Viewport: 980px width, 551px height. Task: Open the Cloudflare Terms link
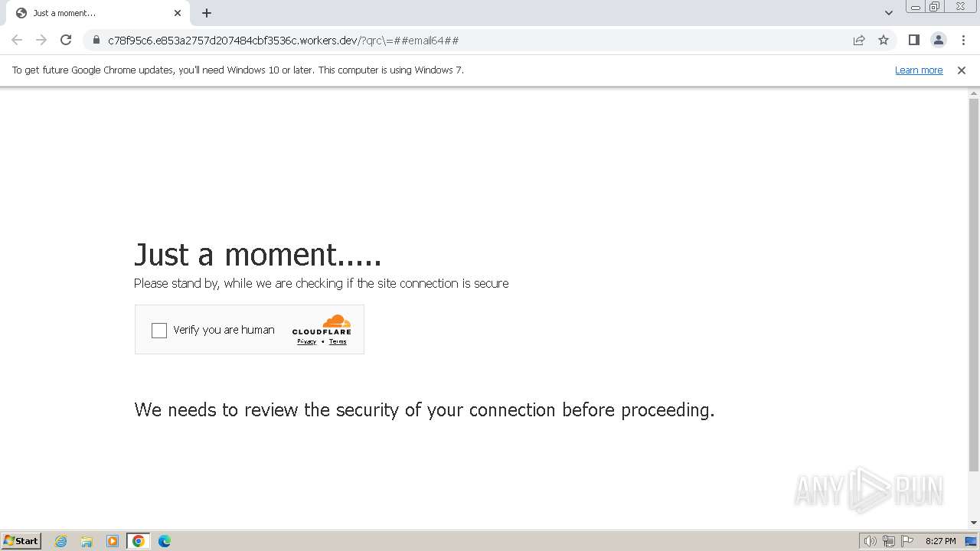tap(338, 341)
